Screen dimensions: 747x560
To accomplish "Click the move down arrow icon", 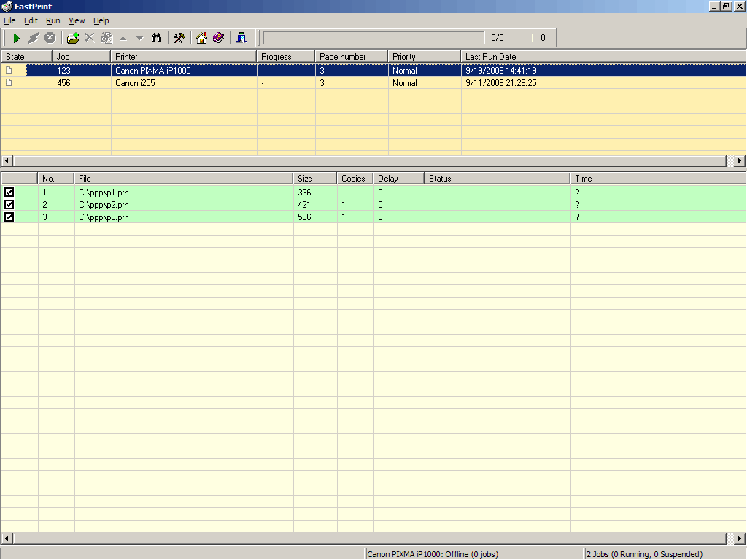I will point(139,37).
